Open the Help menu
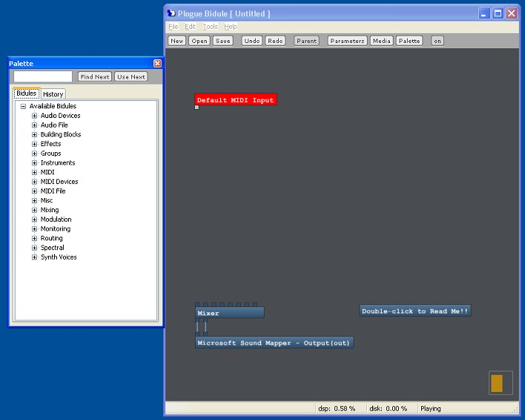The height and width of the screenshot is (420, 525). pyautogui.click(x=231, y=27)
